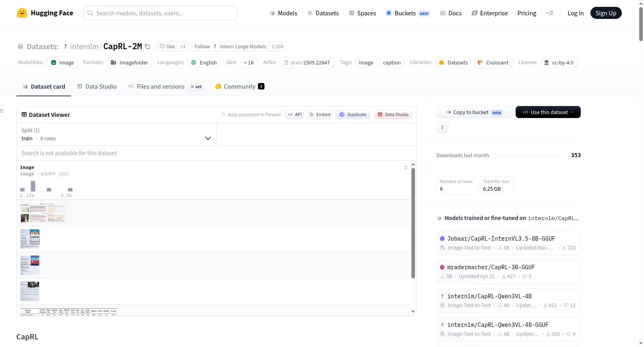Click the Copy to bucket button

coord(474,112)
